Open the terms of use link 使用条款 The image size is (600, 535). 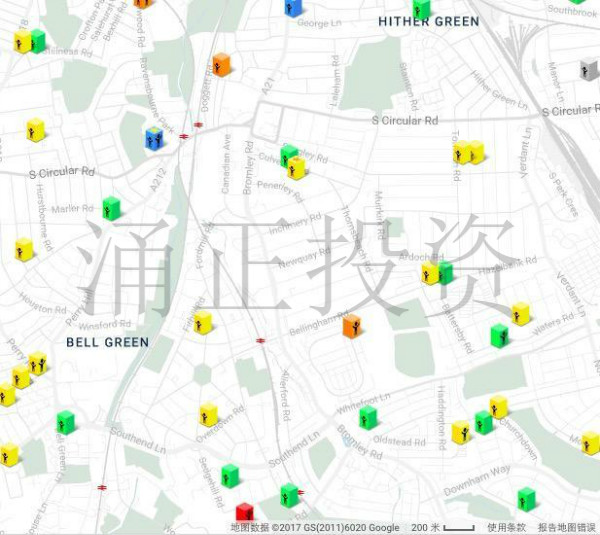tap(506, 528)
